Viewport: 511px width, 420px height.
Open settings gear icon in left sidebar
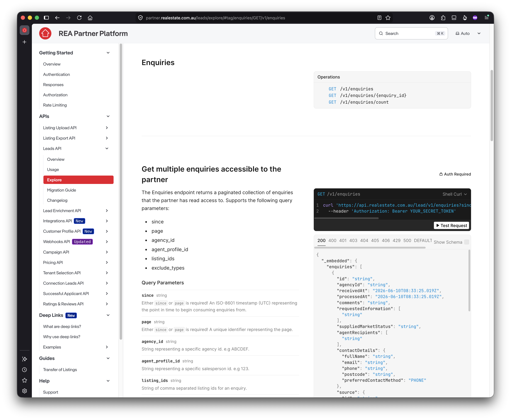(24, 391)
